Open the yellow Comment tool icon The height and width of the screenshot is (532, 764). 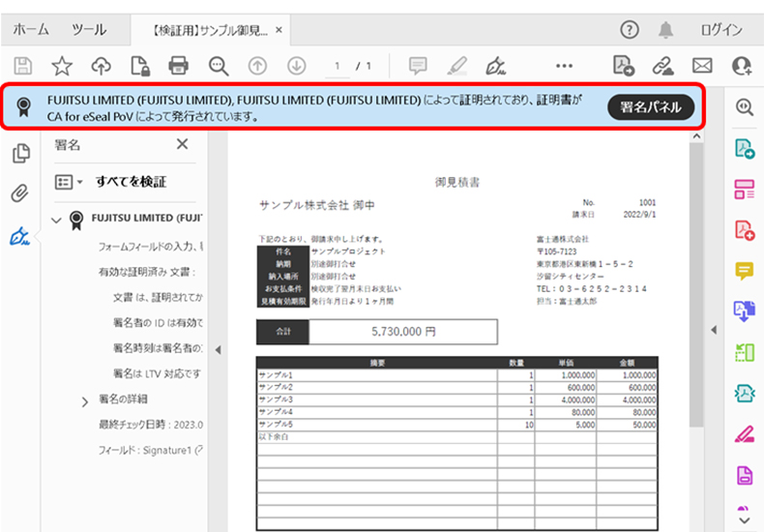(x=745, y=271)
